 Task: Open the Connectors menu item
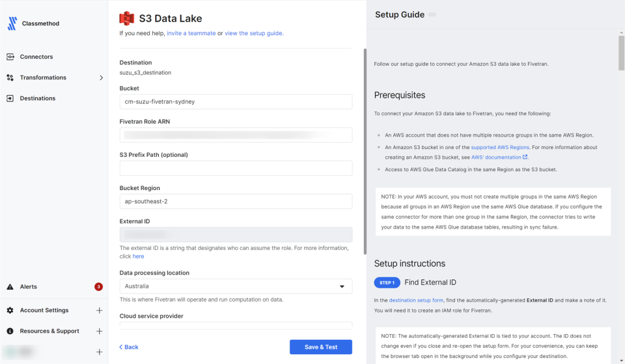[36, 57]
